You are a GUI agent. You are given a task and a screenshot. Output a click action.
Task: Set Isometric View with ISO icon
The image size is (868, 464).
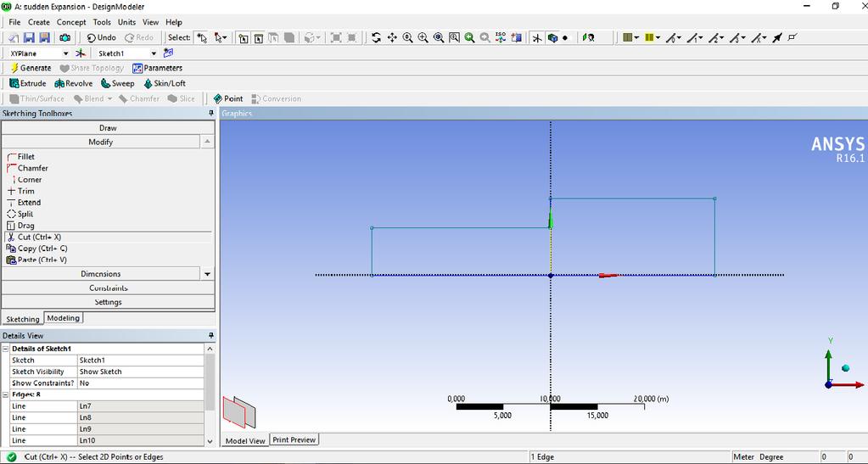pos(501,37)
